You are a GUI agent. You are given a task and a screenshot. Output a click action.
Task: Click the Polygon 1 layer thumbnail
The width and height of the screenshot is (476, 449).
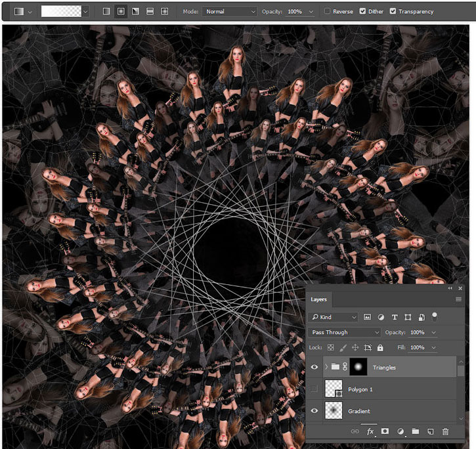tap(334, 389)
